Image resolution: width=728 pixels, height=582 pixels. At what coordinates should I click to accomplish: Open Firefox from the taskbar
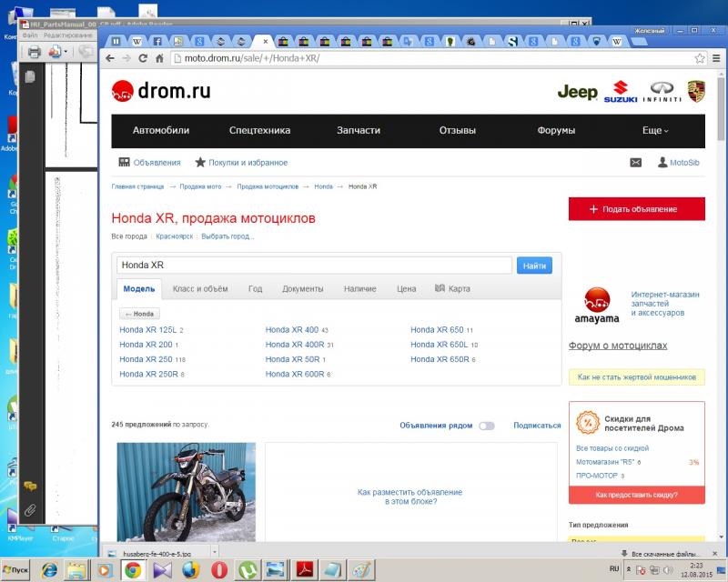(191, 570)
